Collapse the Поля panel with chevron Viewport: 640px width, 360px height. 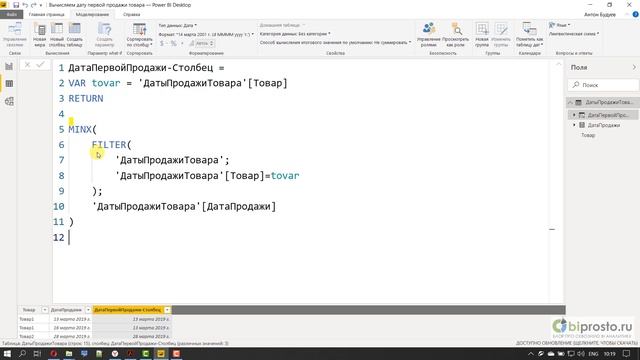pos(634,67)
